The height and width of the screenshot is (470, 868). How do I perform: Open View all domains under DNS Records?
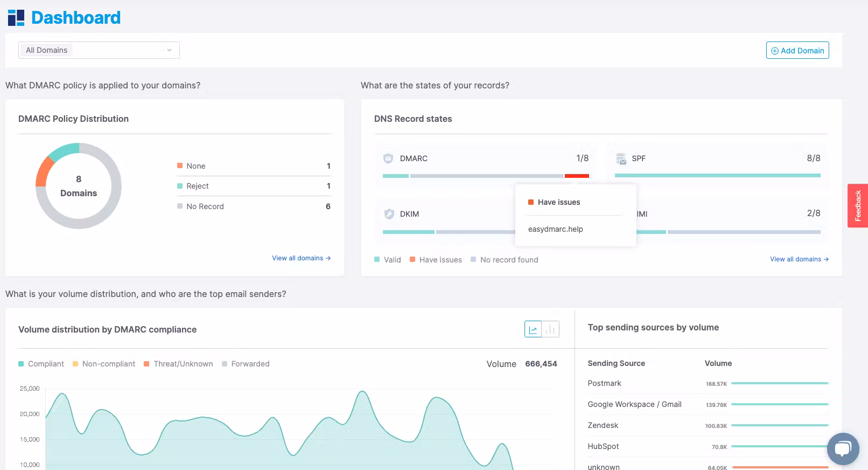[x=800, y=259]
